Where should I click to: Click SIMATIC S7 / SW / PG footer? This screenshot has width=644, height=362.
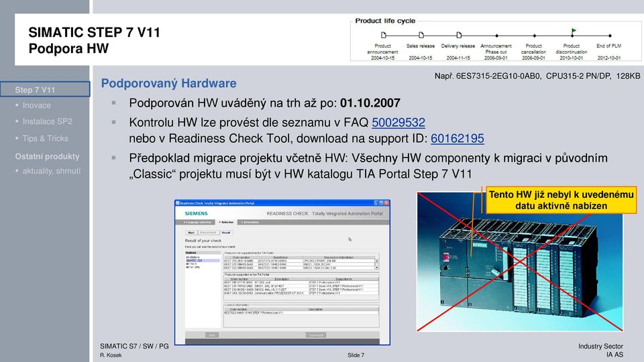[x=134, y=346]
